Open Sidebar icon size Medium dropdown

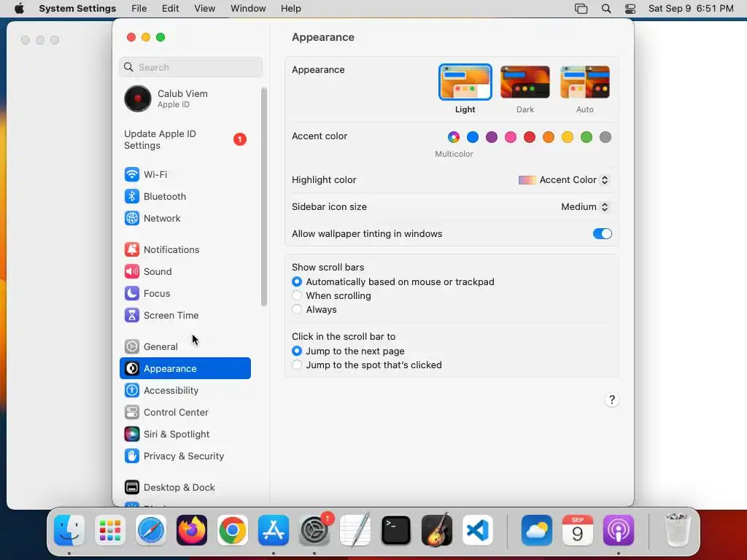tap(585, 206)
